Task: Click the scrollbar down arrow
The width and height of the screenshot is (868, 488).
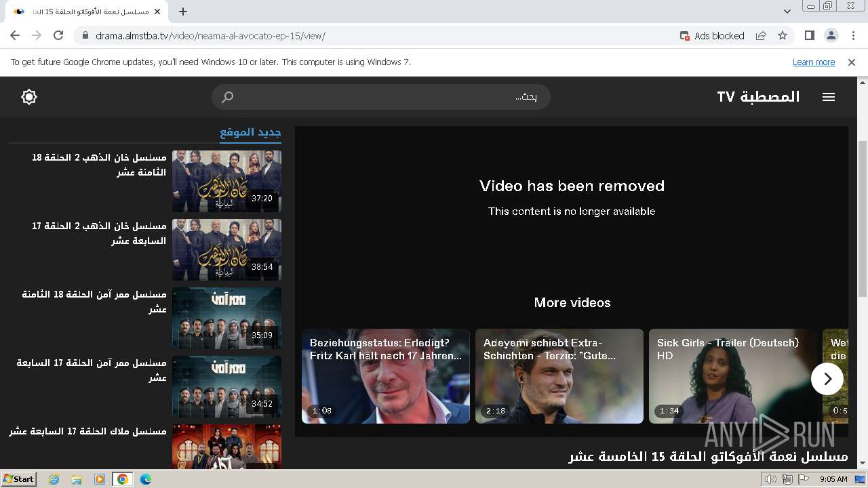Action: (863, 463)
